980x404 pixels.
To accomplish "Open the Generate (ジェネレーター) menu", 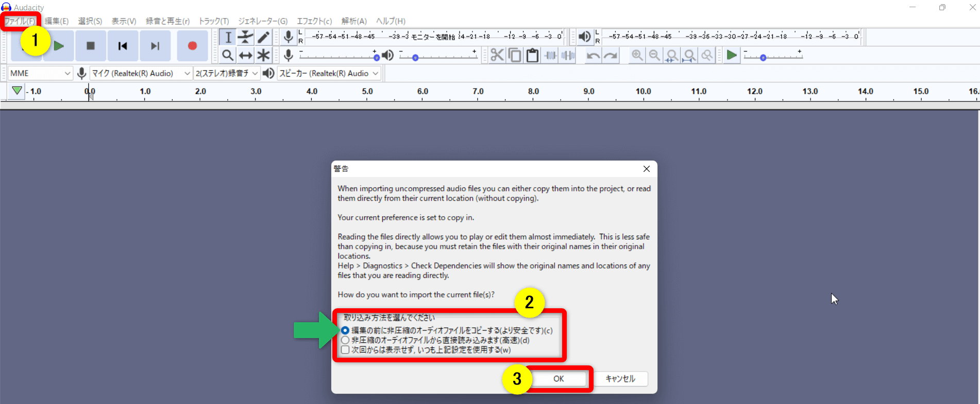I will coord(263,21).
